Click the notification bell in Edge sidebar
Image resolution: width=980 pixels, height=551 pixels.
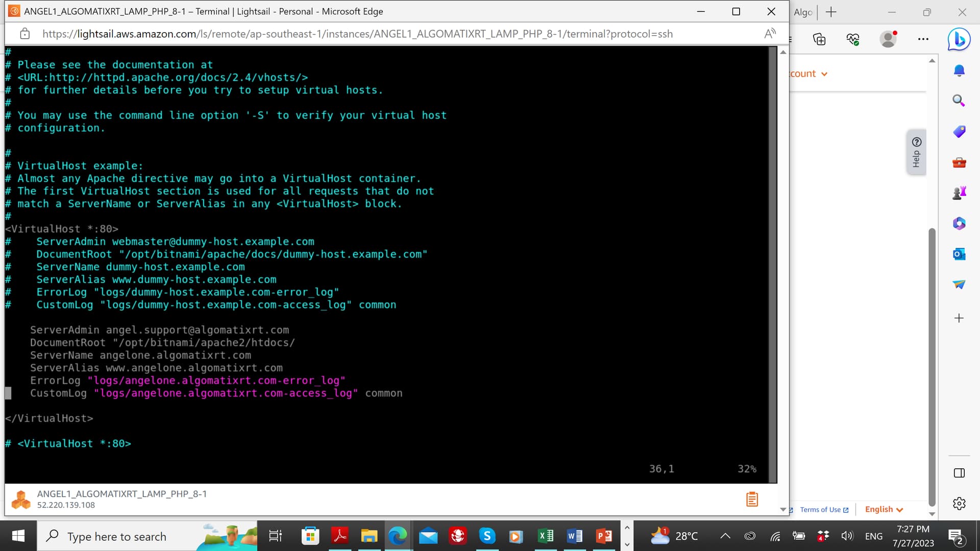click(x=959, y=70)
